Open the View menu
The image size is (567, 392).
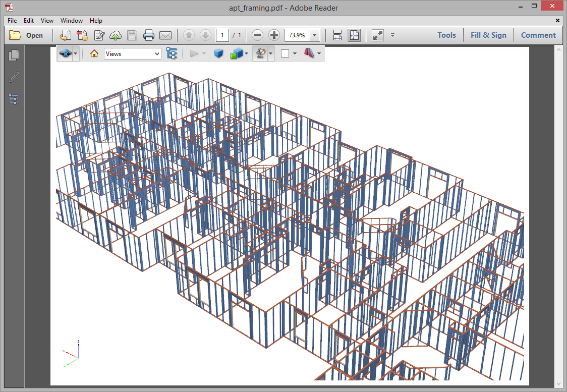[x=47, y=21]
